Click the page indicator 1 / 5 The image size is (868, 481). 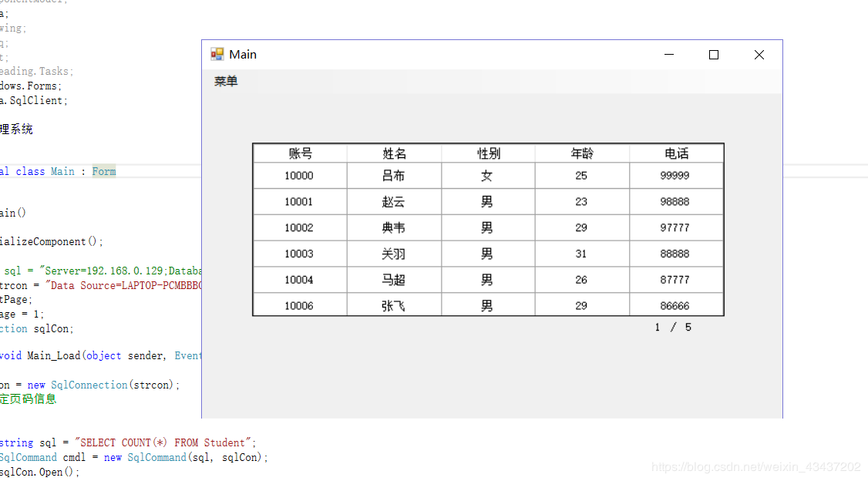tap(673, 327)
